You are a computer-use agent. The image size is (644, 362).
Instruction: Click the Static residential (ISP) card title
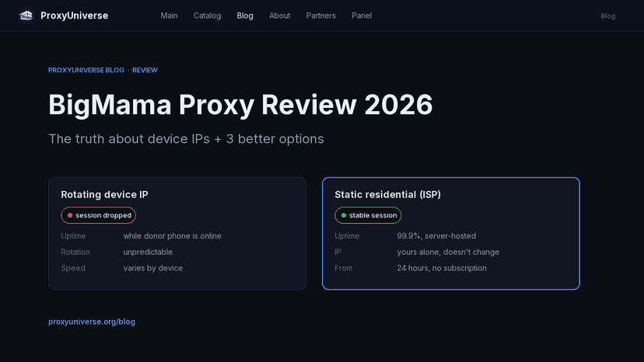387,194
